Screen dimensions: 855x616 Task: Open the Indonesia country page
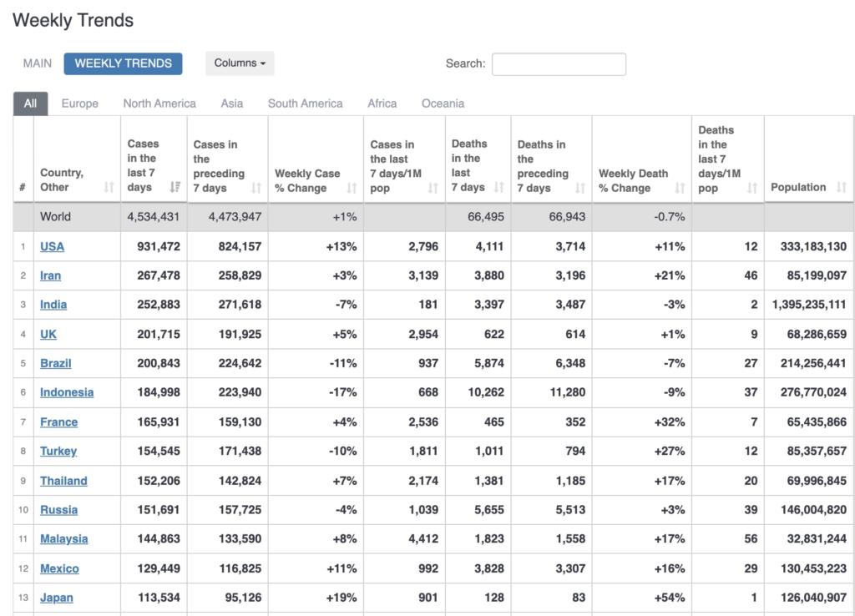(x=67, y=392)
